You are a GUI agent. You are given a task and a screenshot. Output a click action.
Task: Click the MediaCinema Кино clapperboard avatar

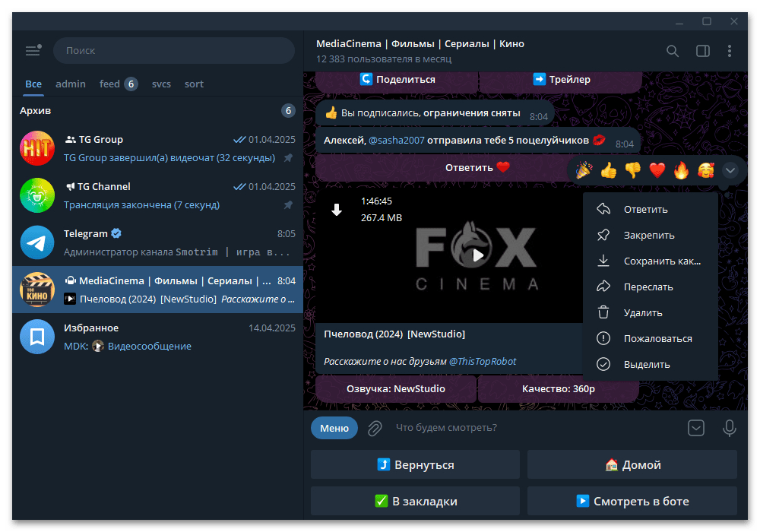[37, 290]
